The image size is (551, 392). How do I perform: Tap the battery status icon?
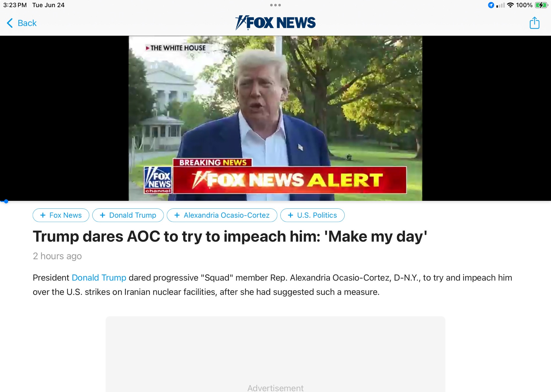[x=541, y=5]
